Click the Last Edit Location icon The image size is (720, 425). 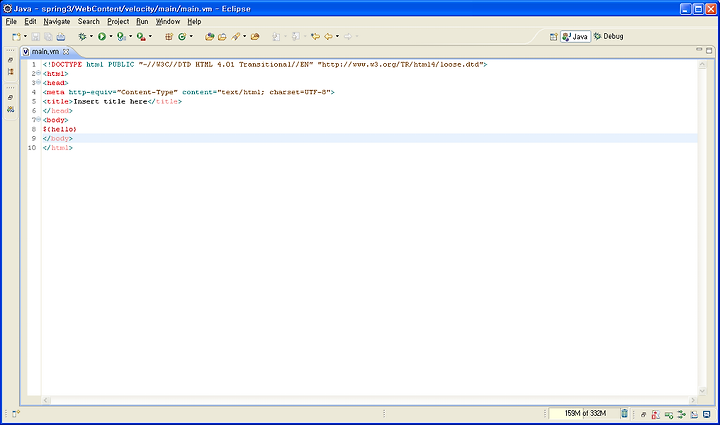(x=315, y=37)
